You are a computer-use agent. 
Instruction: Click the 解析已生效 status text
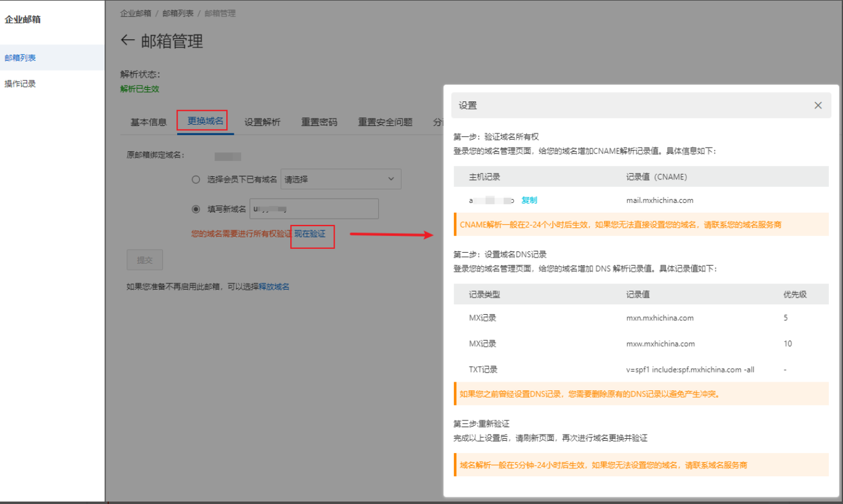pyautogui.click(x=138, y=88)
